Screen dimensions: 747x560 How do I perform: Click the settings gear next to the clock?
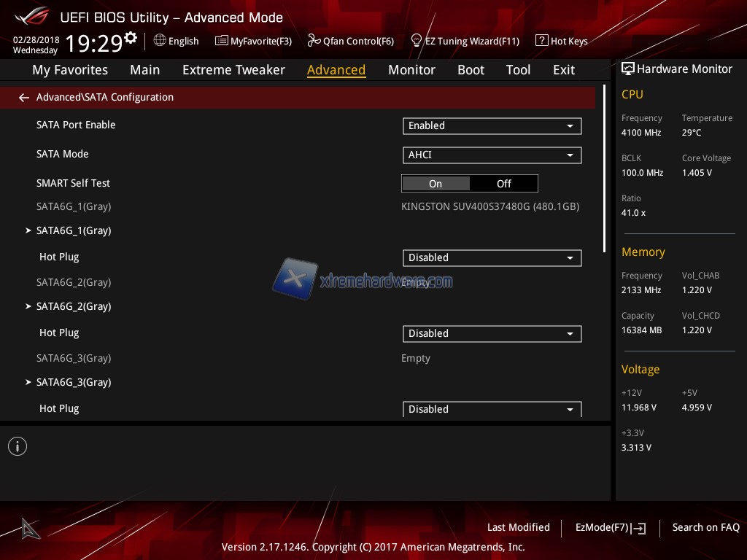pos(131,37)
